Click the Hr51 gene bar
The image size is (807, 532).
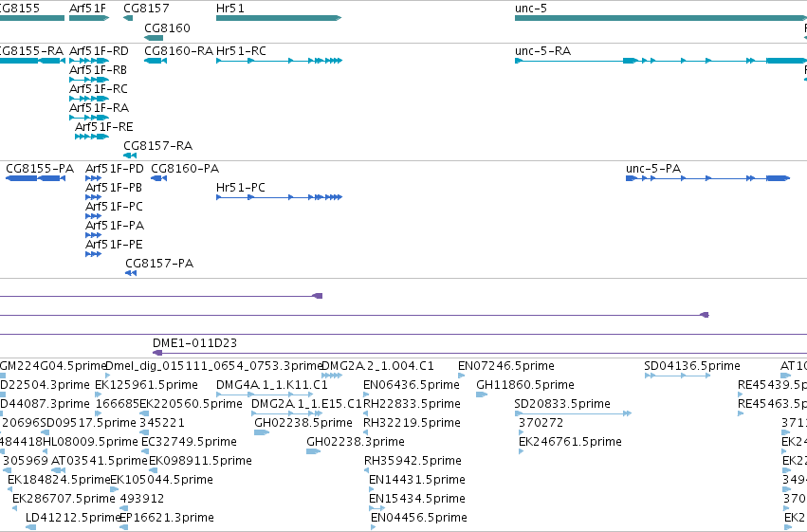click(x=279, y=18)
